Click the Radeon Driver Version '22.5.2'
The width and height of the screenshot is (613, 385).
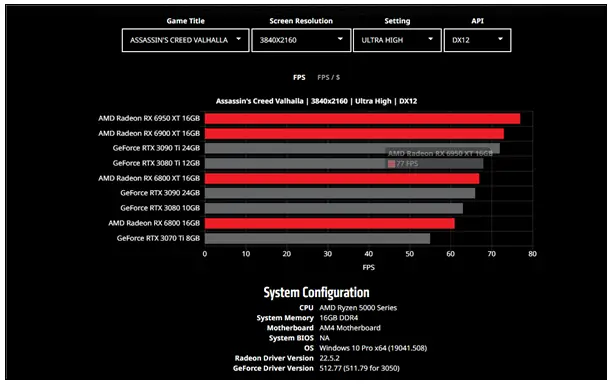click(330, 358)
